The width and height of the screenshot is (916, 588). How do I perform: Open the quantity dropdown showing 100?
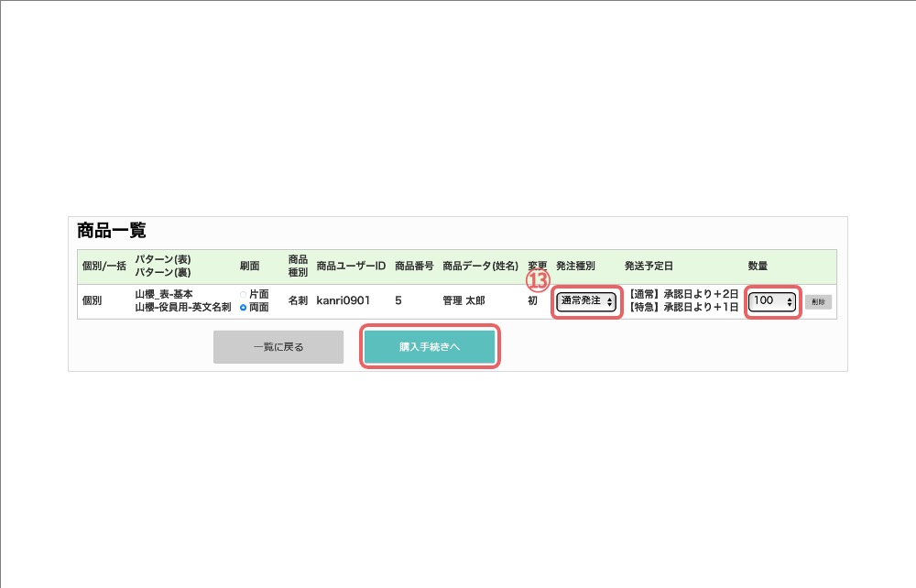(x=771, y=301)
